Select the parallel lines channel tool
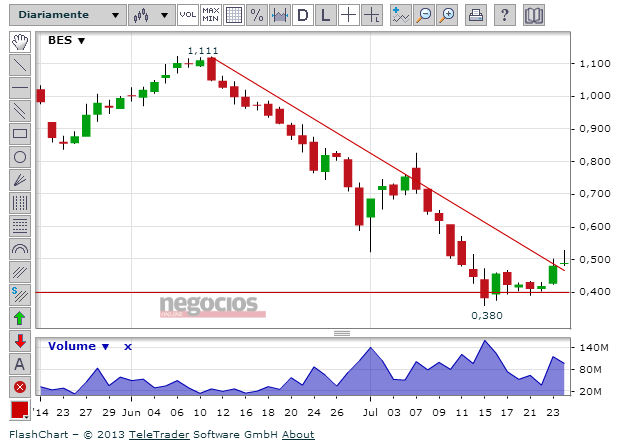Image resolution: width=623 pixels, height=440 pixels. click(x=20, y=111)
